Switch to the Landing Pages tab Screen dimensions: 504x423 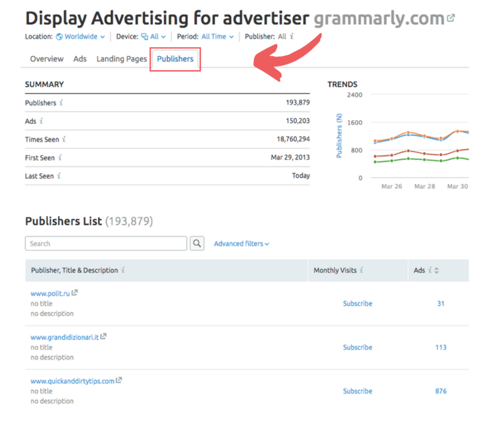[x=121, y=59]
